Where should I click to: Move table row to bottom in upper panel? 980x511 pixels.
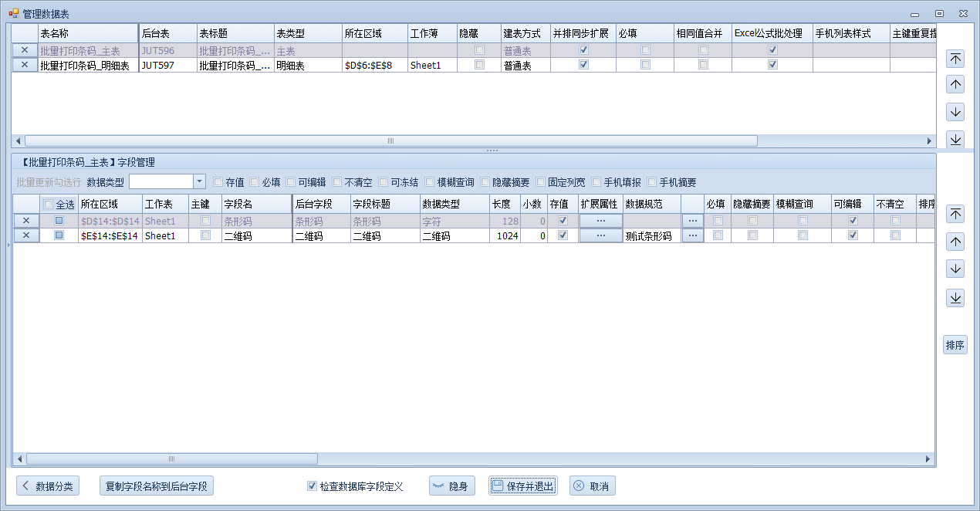click(x=955, y=139)
